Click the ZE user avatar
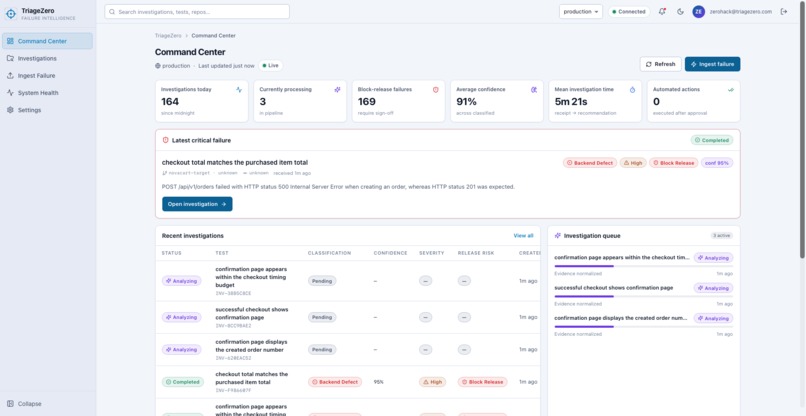 698,11
